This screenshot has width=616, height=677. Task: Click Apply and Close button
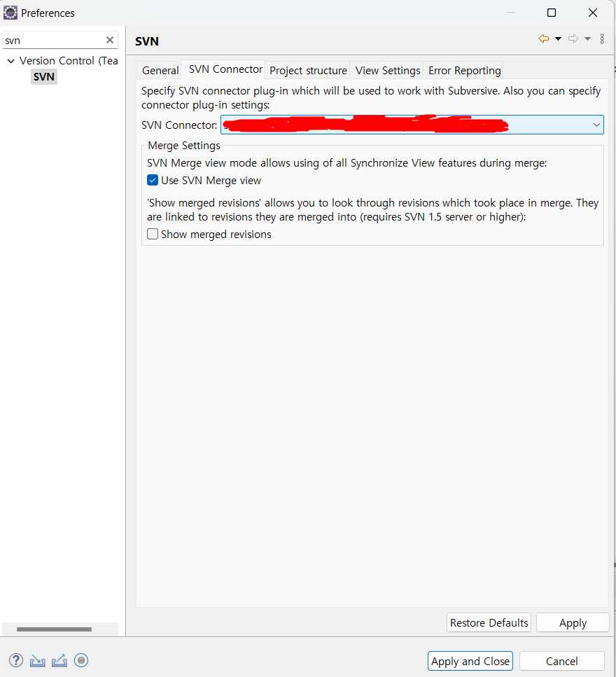470,661
